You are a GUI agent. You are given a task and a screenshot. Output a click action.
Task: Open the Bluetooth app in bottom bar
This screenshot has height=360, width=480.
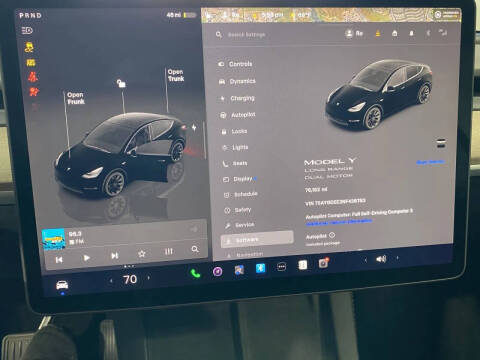click(260, 268)
